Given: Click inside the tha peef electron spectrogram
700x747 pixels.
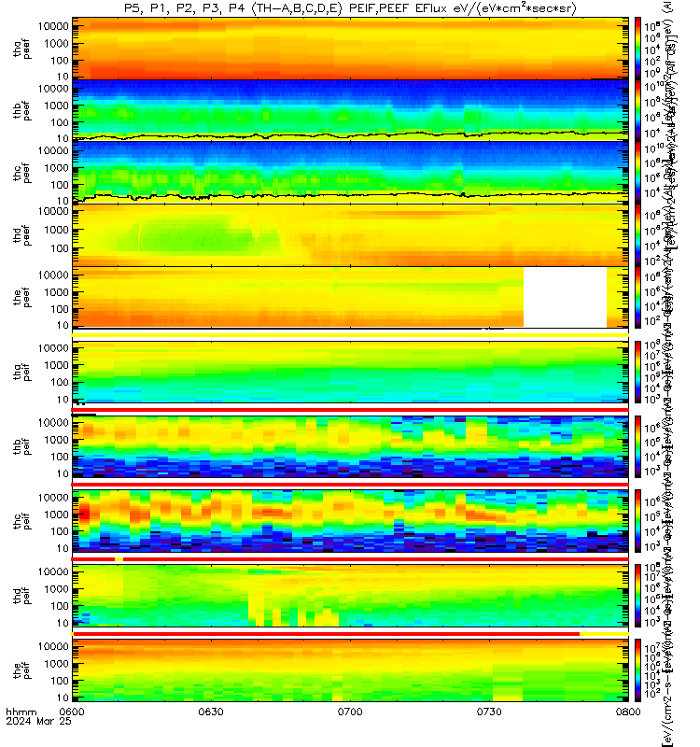Looking at the screenshot, I should coord(350,49).
